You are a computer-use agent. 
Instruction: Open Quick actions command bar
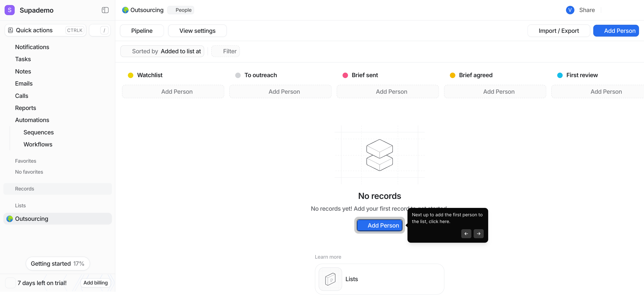(x=45, y=30)
